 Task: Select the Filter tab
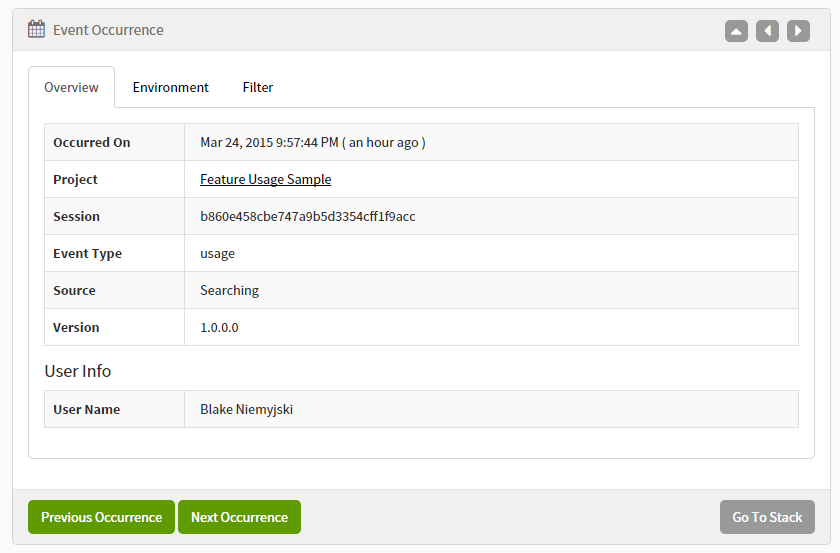257,87
